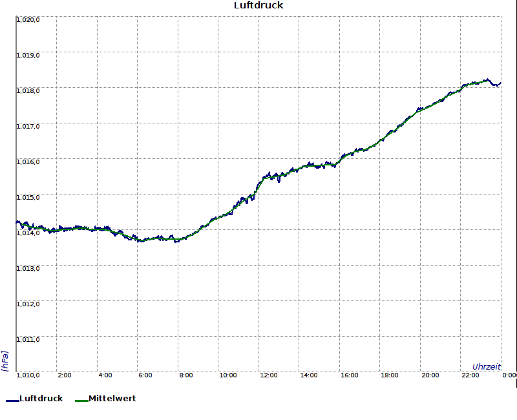Click the 22:00 time label
517x420 pixels.
(470, 375)
